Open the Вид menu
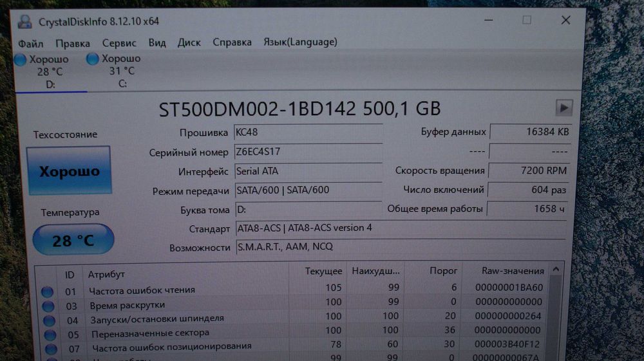Image resolution: width=644 pixels, height=361 pixels. pos(157,42)
